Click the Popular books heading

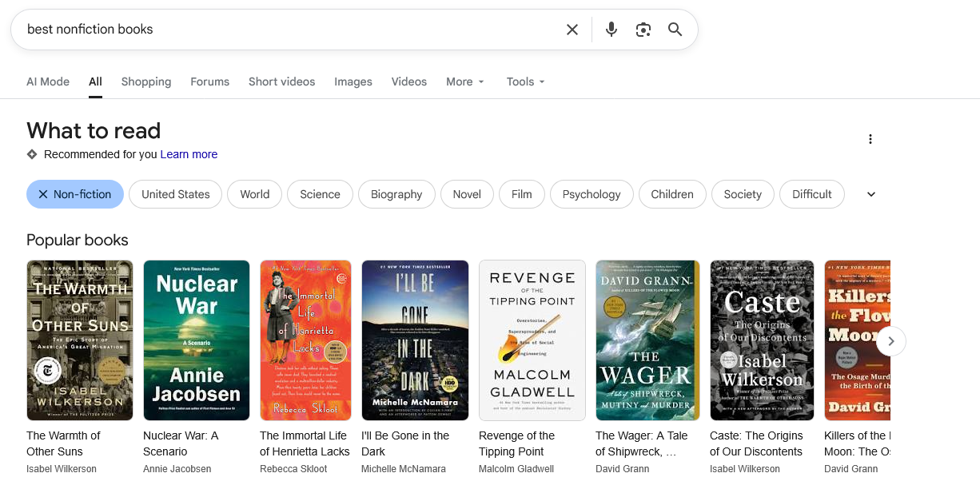78,241
